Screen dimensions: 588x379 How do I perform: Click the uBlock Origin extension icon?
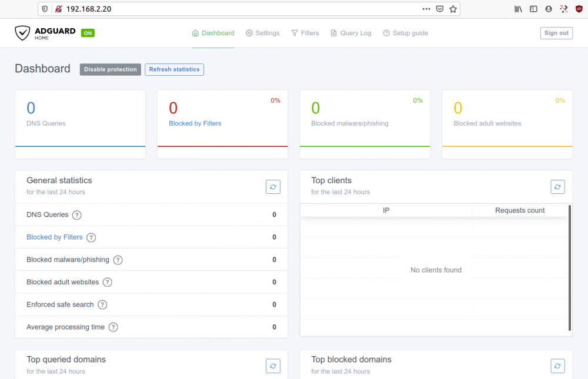pyautogui.click(x=579, y=9)
